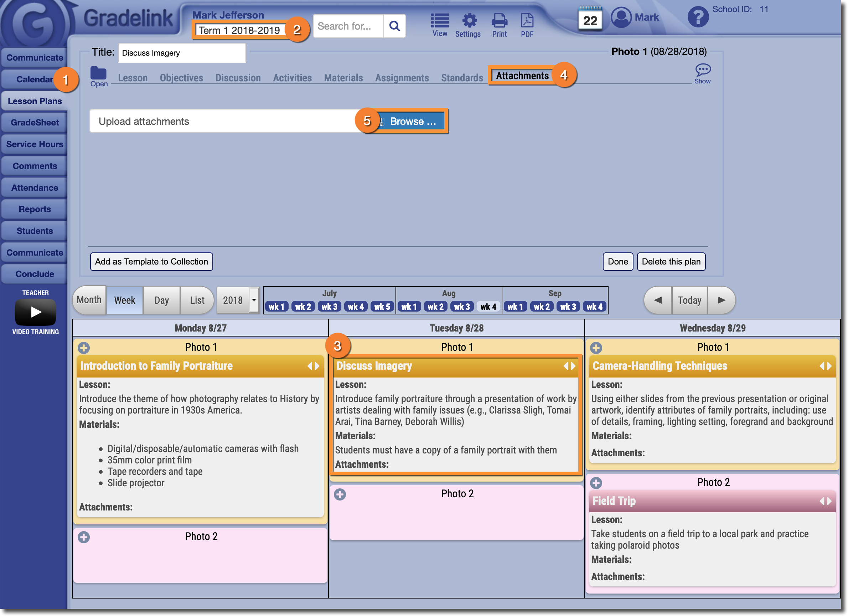Switch to the Objectives tab
This screenshot has height=616, width=848.
(x=181, y=78)
